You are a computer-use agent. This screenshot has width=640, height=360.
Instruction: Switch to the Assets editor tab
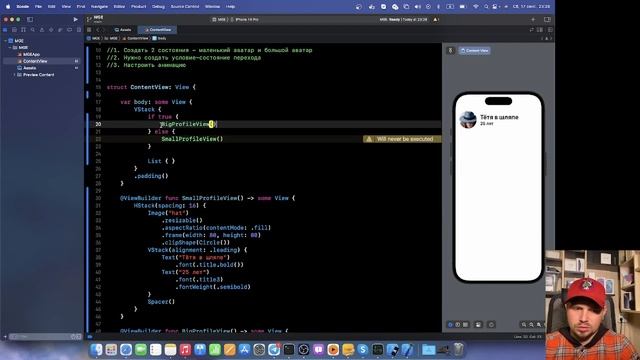(x=123, y=30)
